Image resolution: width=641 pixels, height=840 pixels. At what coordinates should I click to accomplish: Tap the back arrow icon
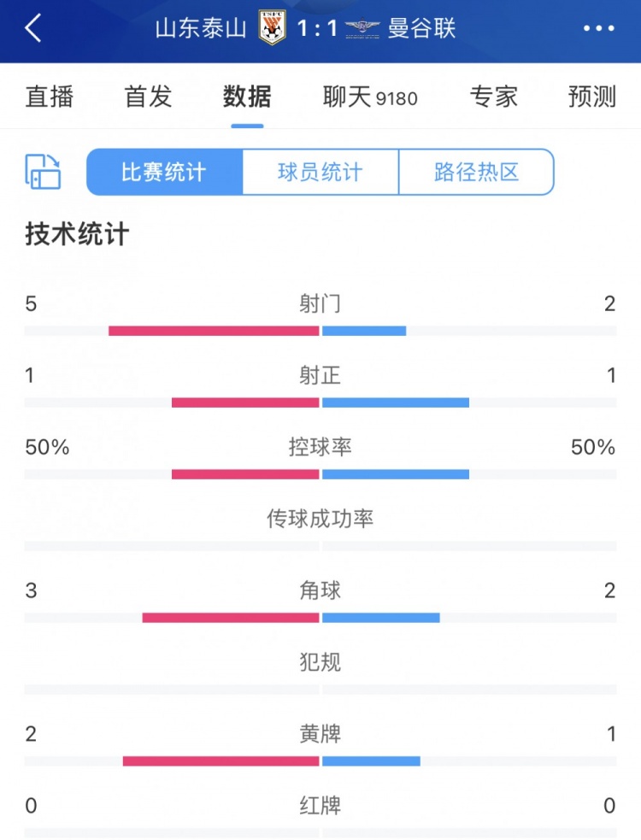(32, 28)
